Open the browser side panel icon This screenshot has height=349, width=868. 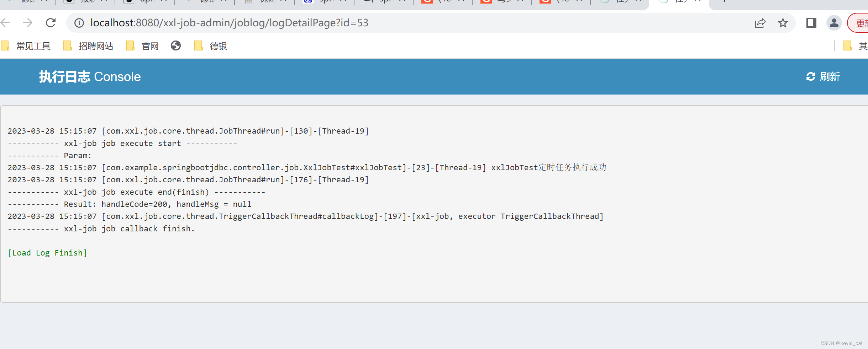point(811,23)
